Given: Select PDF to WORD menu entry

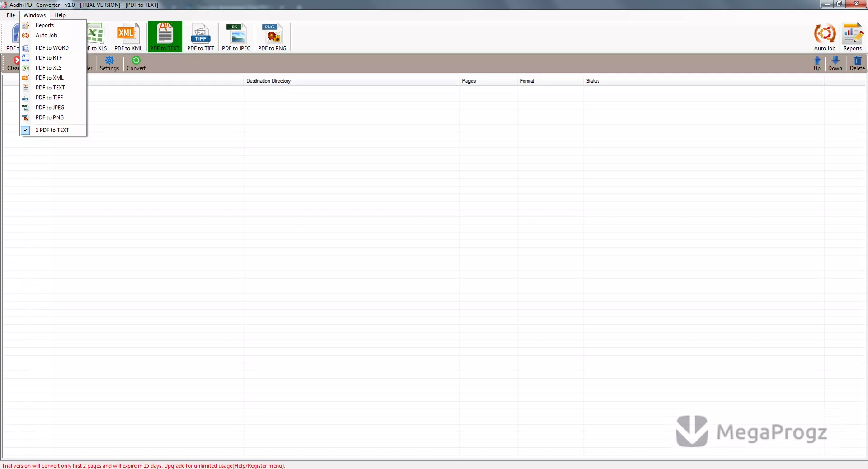Looking at the screenshot, I should pos(53,48).
